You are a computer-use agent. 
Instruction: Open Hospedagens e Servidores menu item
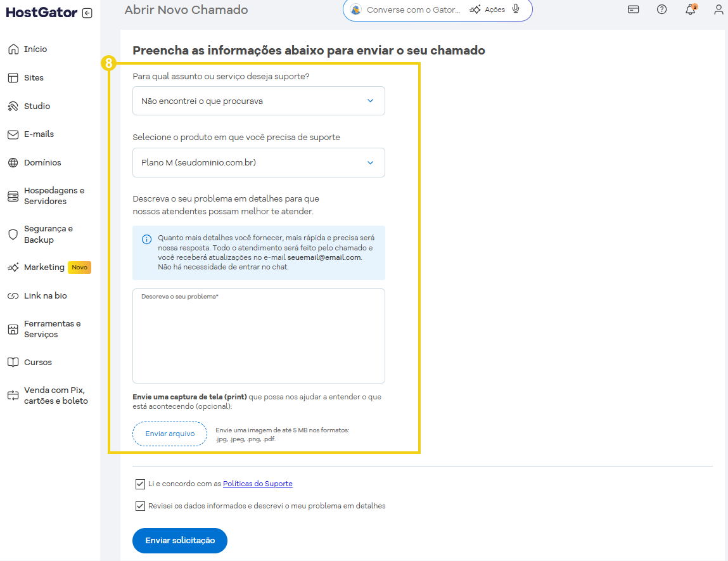(x=54, y=196)
